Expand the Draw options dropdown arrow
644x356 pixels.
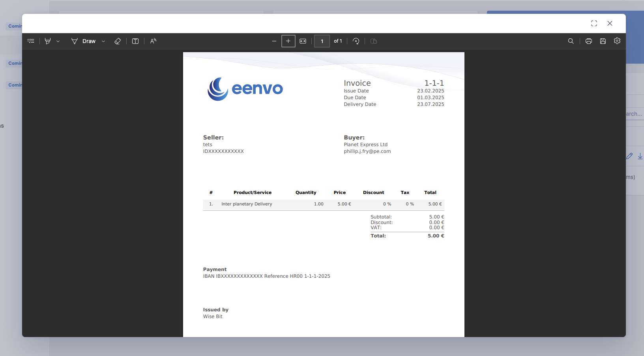click(x=103, y=41)
